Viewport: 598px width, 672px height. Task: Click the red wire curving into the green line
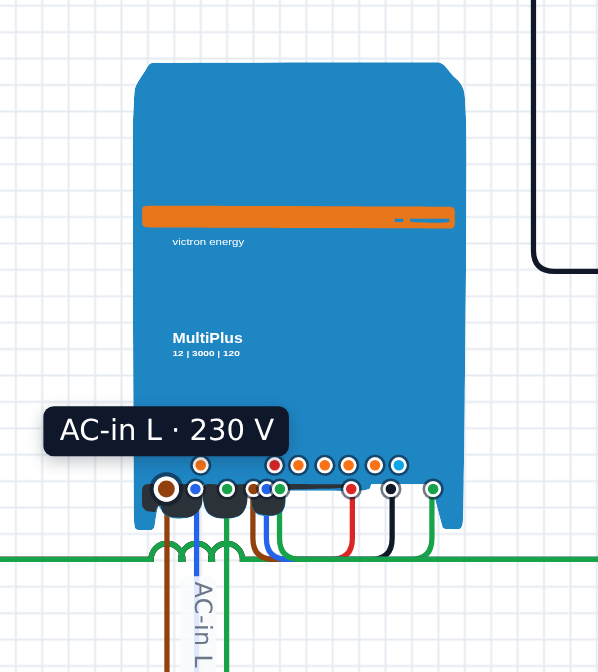coord(353,525)
